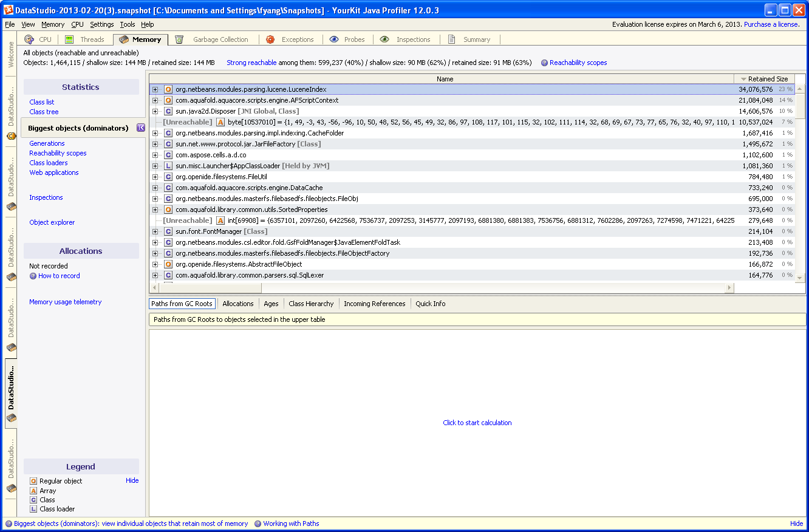Open the Tools menu
The height and width of the screenshot is (532, 809).
[x=128, y=24]
